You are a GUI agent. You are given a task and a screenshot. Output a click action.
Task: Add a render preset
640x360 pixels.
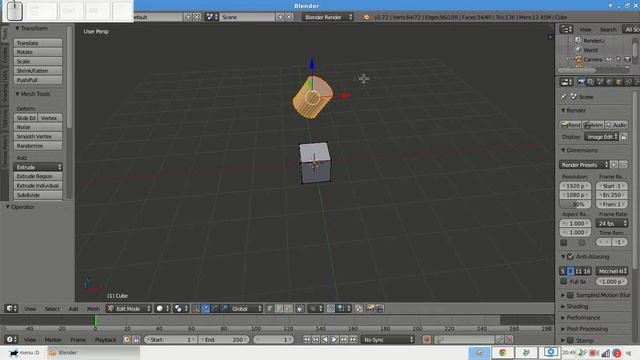[x=614, y=164]
